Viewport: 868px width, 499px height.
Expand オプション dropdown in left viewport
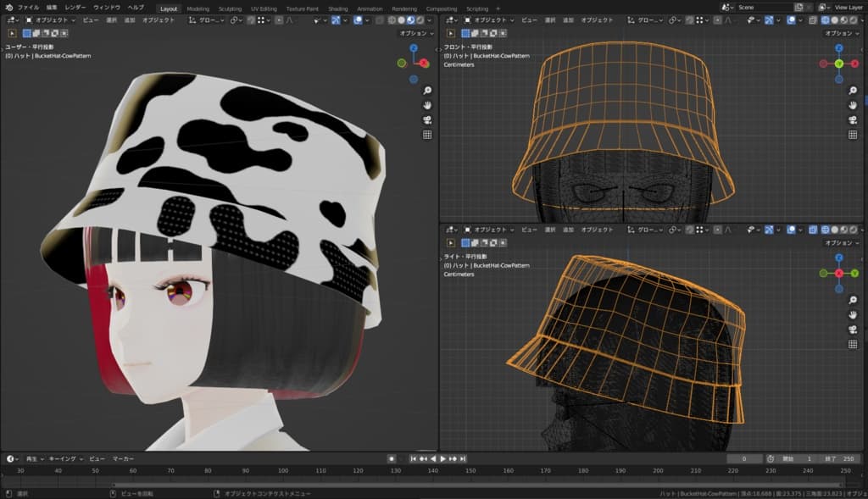[415, 33]
